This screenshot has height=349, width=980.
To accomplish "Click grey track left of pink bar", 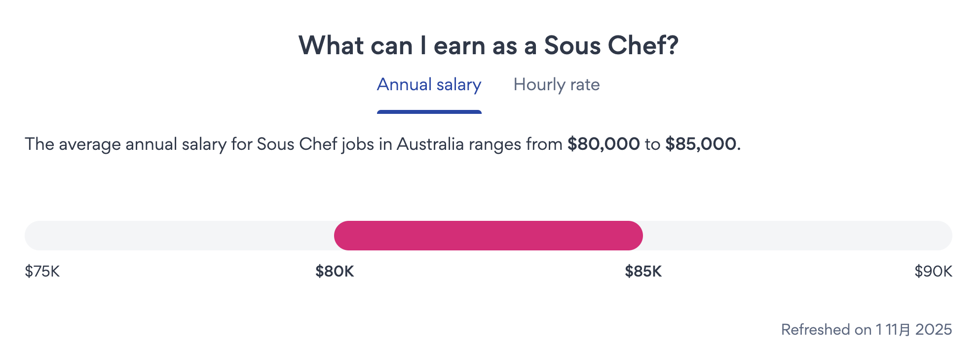I will click(x=178, y=236).
